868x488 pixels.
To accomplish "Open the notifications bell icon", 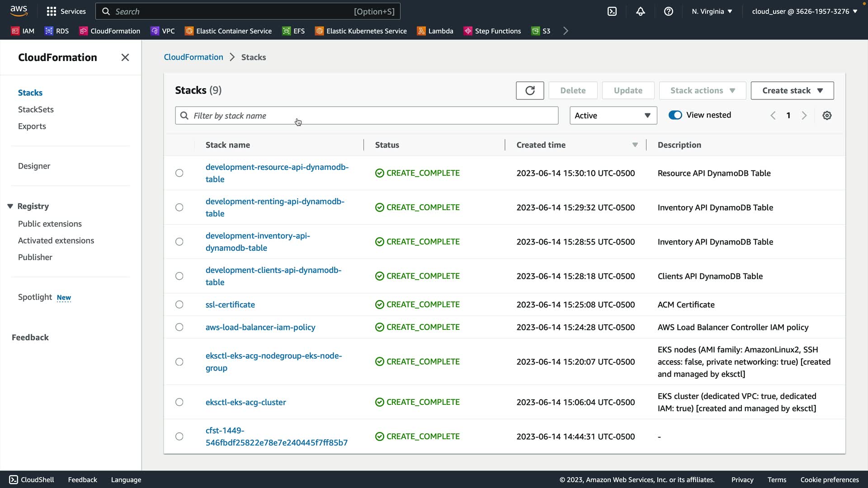I will (640, 11).
